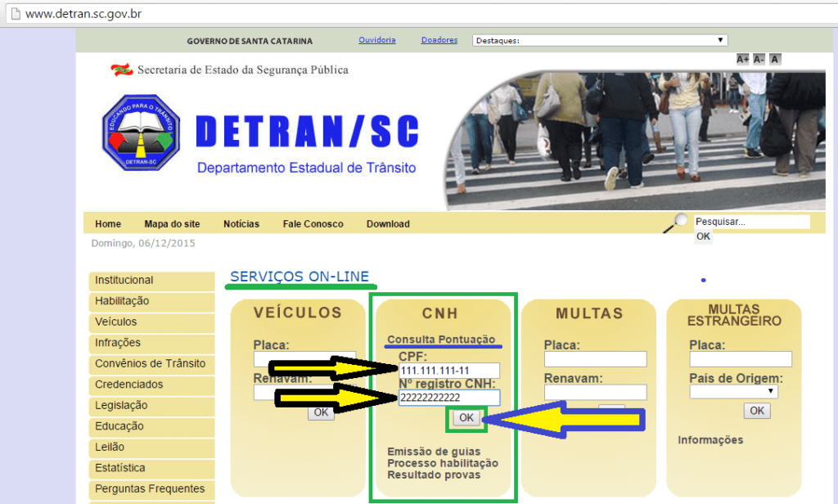Open Habilitação in sidebar

point(151,301)
